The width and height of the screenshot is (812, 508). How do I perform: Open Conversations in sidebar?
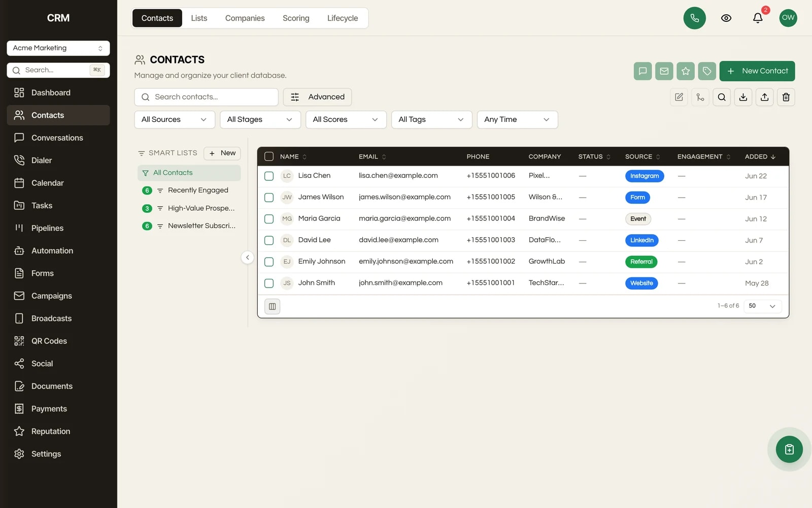pyautogui.click(x=58, y=138)
